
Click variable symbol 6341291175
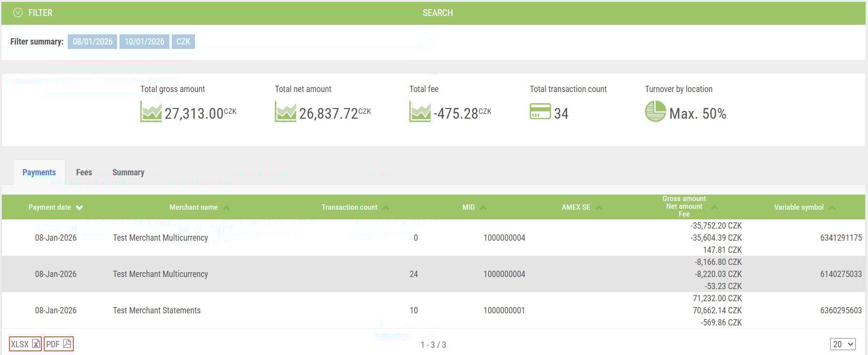(x=841, y=238)
